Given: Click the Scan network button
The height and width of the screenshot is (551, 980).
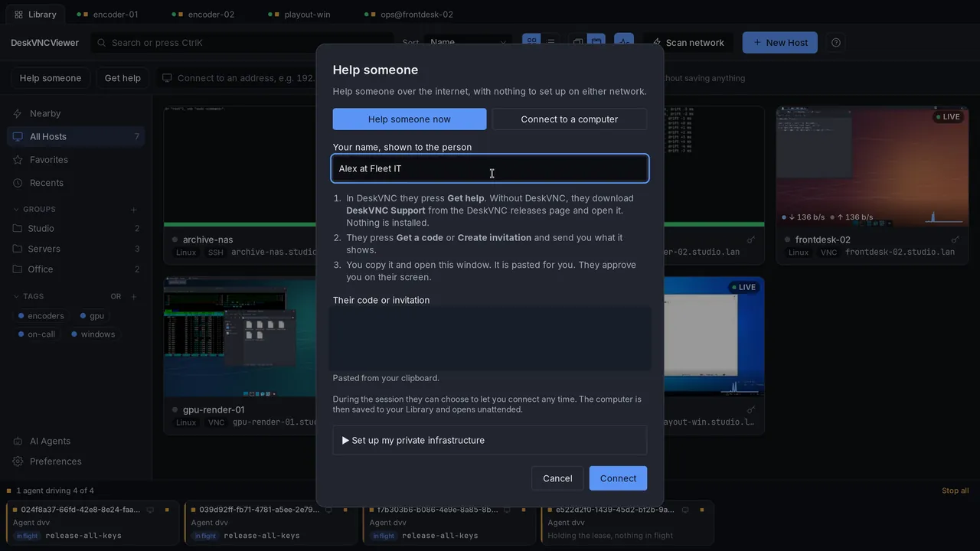Looking at the screenshot, I should [688, 43].
